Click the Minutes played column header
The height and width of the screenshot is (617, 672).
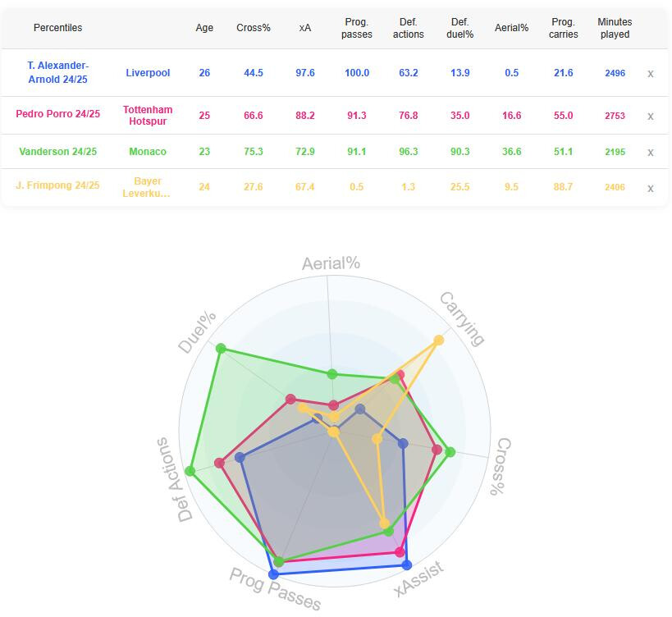tap(615, 28)
